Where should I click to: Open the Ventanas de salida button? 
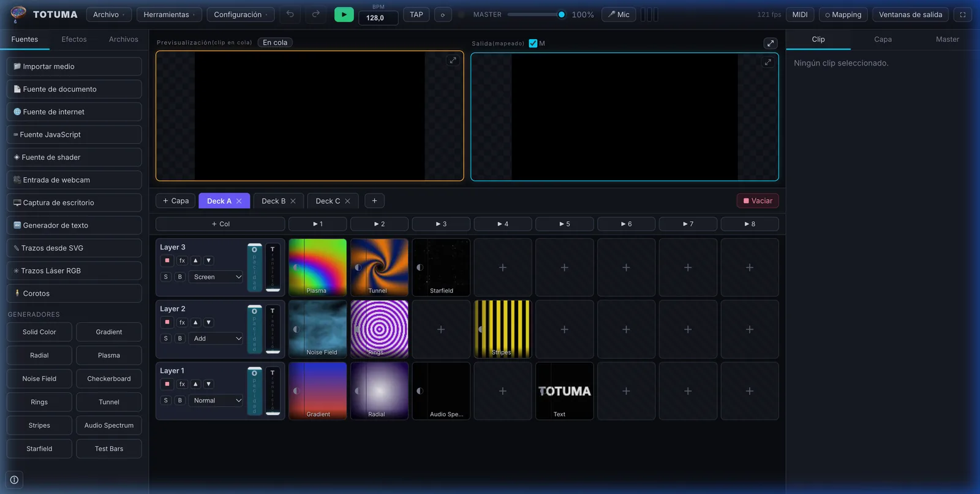coord(910,15)
